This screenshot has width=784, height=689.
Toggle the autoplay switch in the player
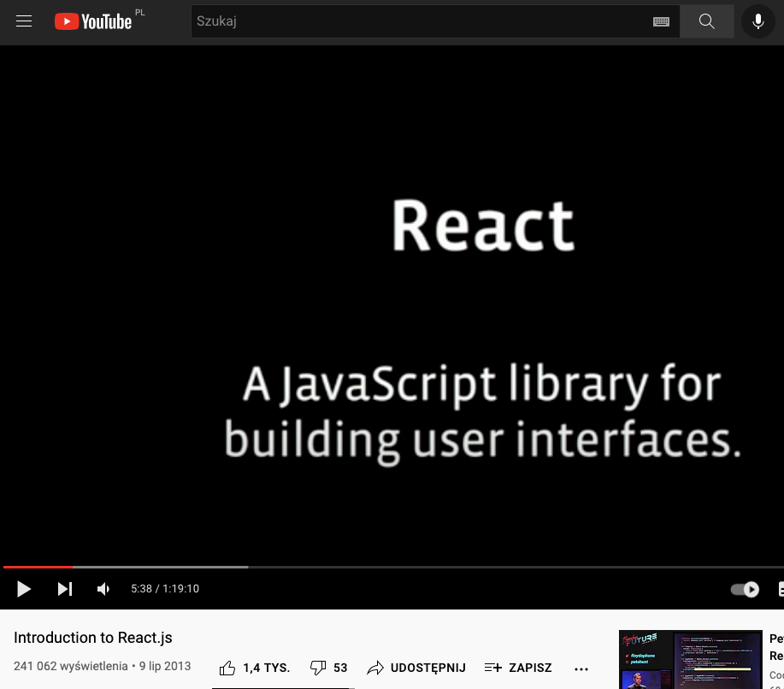(745, 590)
